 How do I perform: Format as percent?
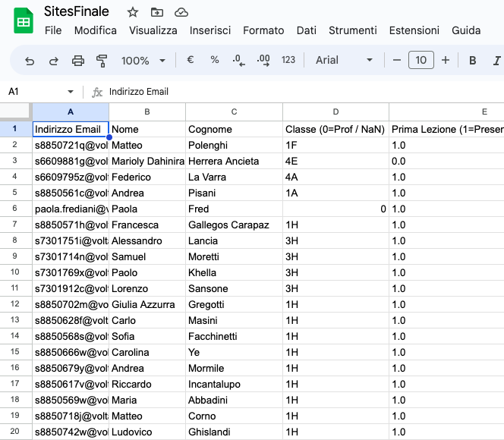(215, 60)
